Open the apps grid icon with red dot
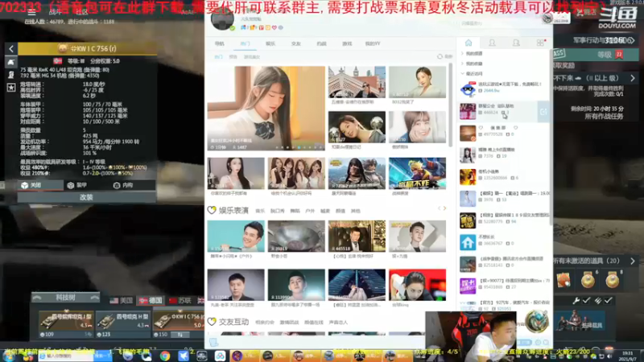644x362 pixels. pyautogui.click(x=540, y=43)
